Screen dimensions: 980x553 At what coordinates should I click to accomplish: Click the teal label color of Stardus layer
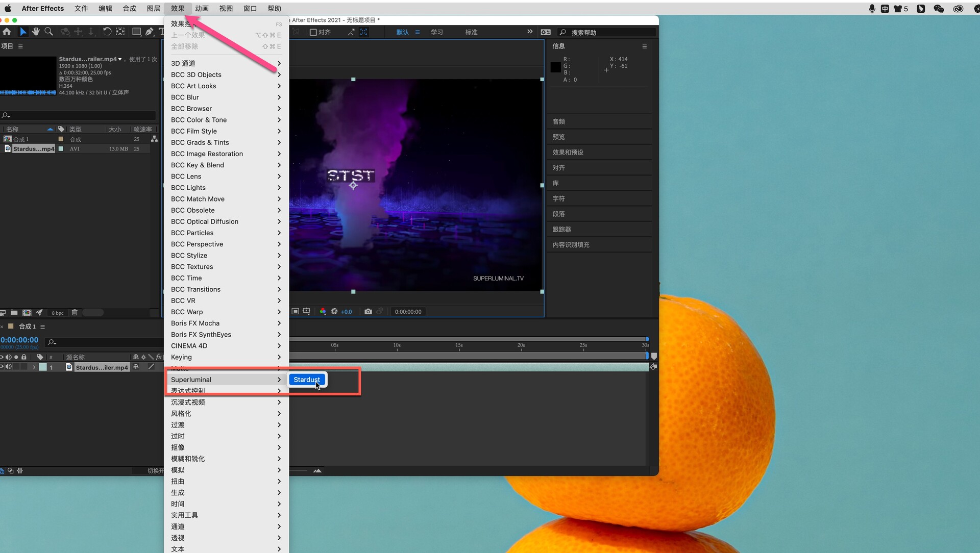[x=43, y=367]
